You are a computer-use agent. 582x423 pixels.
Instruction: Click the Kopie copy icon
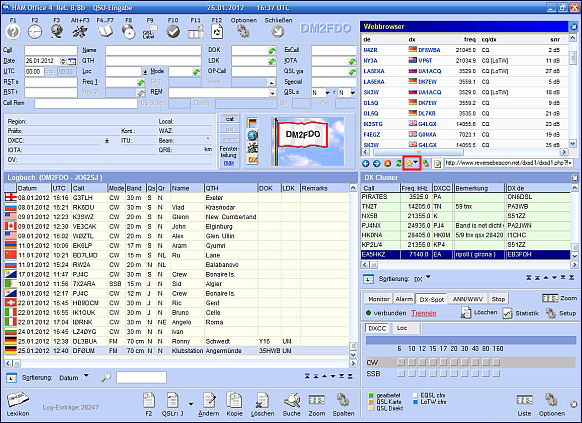pos(234,401)
